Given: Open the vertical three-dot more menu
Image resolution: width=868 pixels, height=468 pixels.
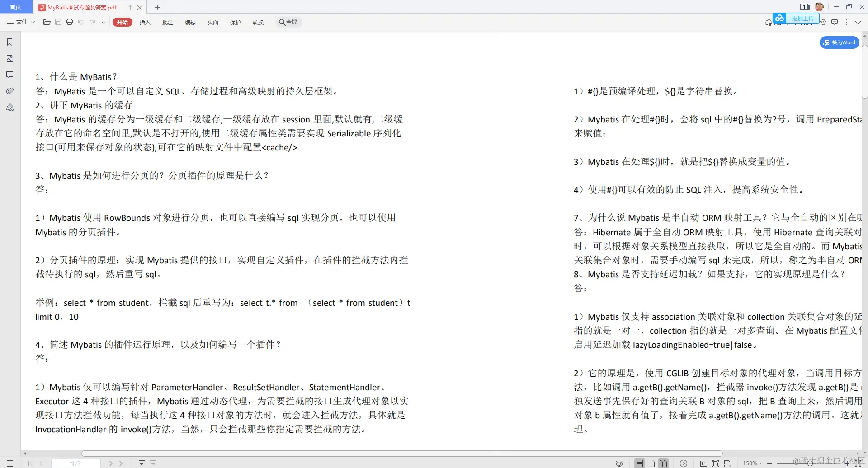Looking at the screenshot, I should (x=846, y=22).
